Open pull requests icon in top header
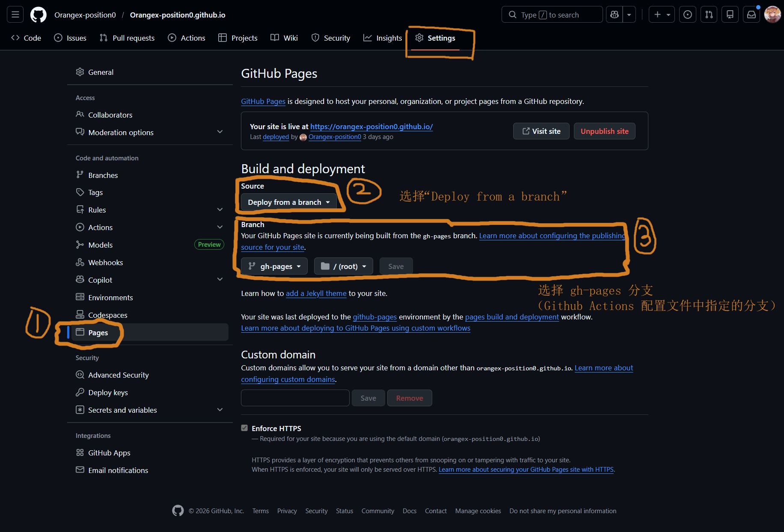Image resolution: width=784 pixels, height=532 pixels. click(709, 15)
